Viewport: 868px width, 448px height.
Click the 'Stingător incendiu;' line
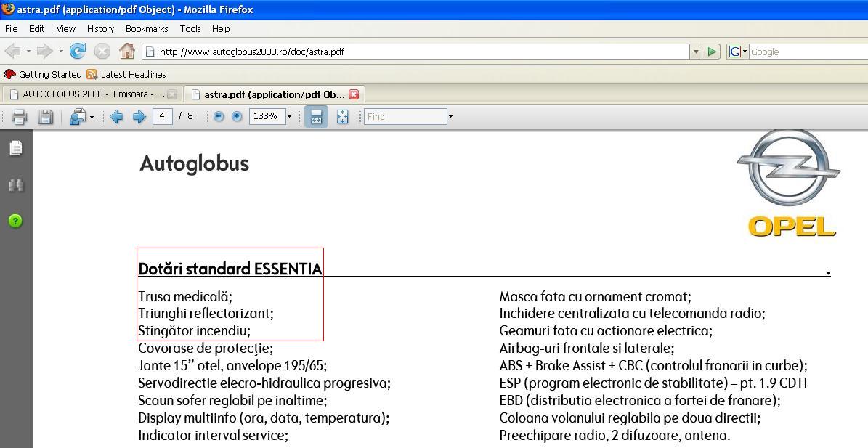pos(195,331)
